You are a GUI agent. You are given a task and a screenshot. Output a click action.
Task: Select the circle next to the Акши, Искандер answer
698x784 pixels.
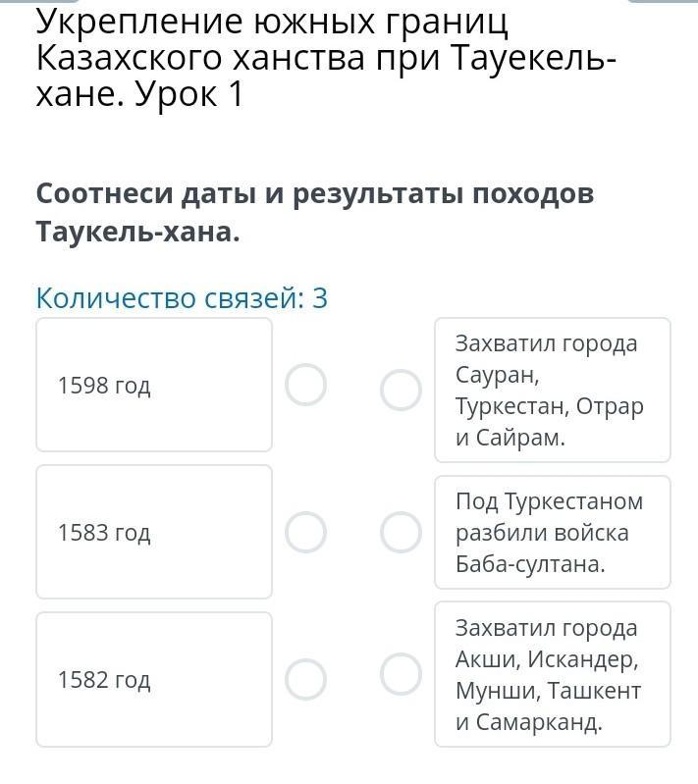pos(401,674)
